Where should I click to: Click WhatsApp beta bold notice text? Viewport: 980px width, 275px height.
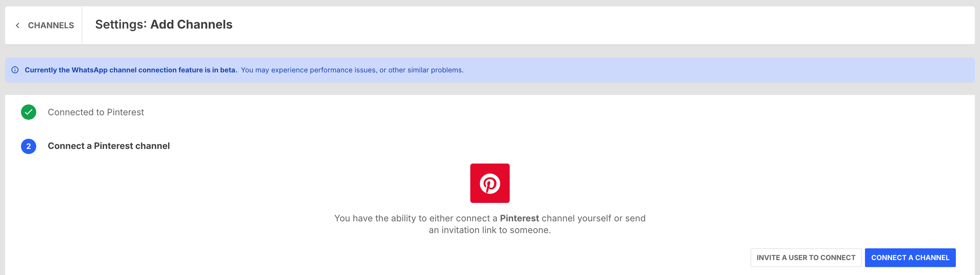[131, 70]
